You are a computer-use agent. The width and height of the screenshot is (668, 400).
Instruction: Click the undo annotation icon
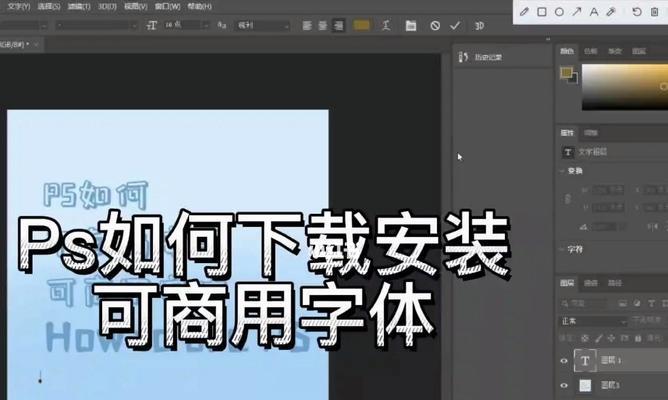[x=637, y=12]
